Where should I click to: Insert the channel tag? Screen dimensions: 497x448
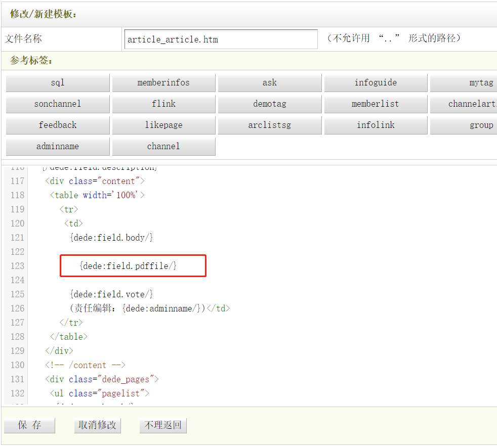pos(163,147)
